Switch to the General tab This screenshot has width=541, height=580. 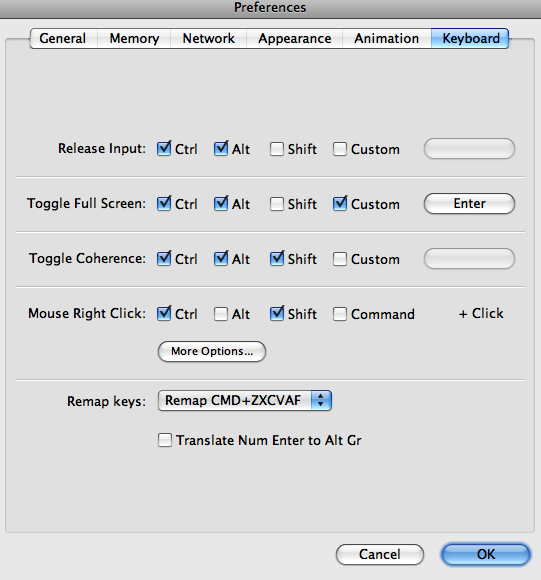[63, 38]
